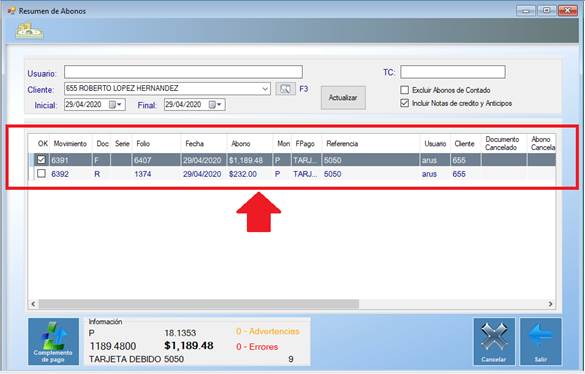Click the Cancelar X button
Screen dimensions: 585x374
(x=494, y=342)
